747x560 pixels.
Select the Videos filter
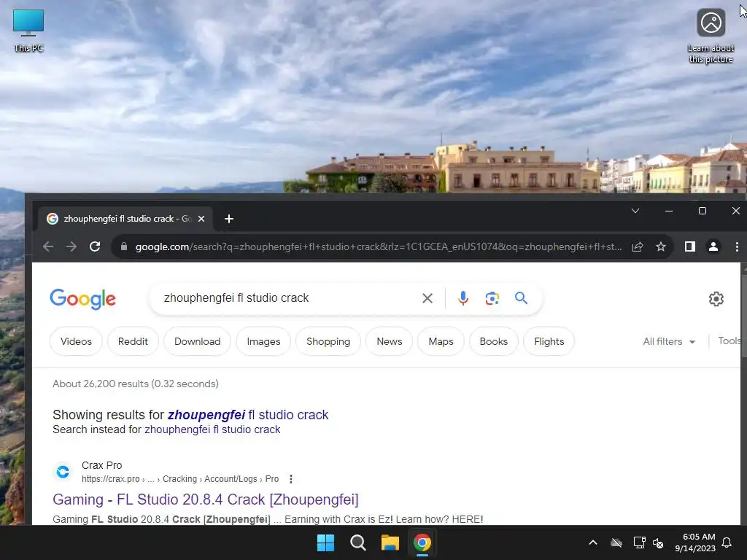pyautogui.click(x=76, y=341)
